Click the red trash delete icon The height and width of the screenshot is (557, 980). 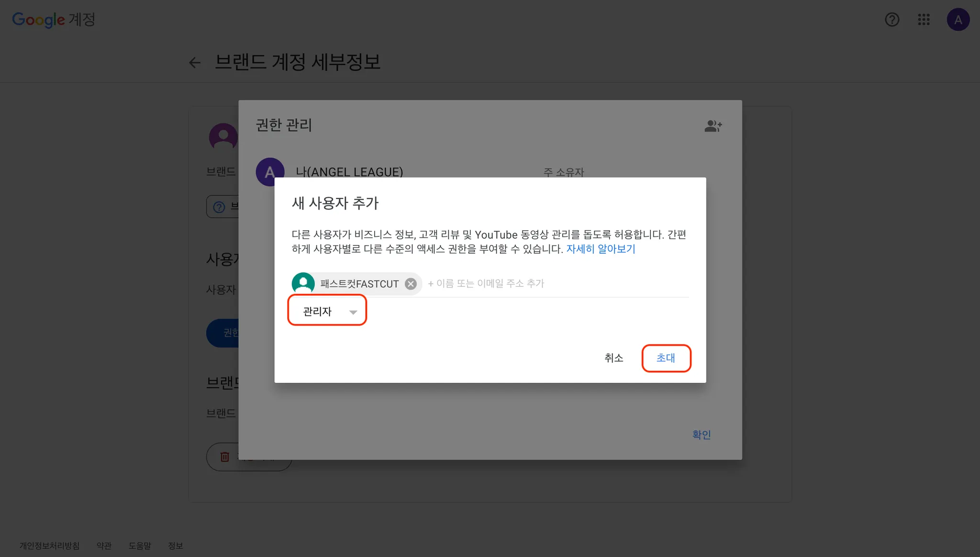(224, 457)
